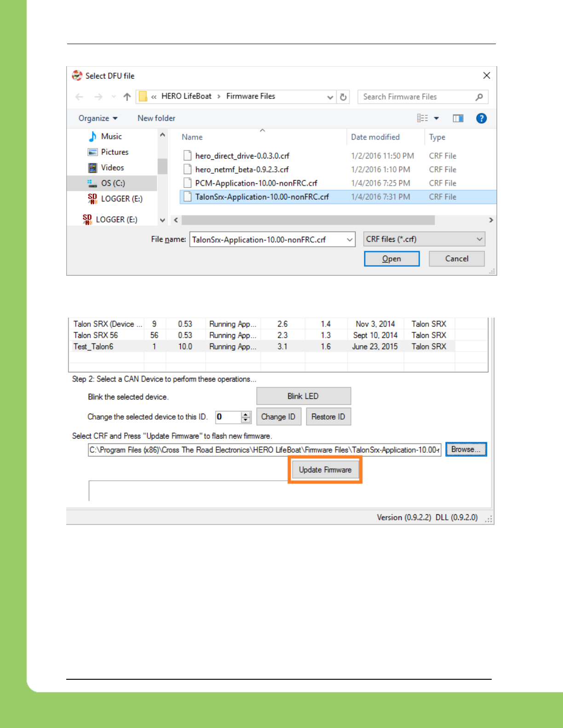Click the CRF file path field
Image resolution: width=563 pixels, height=728 pixels.
tap(264, 450)
